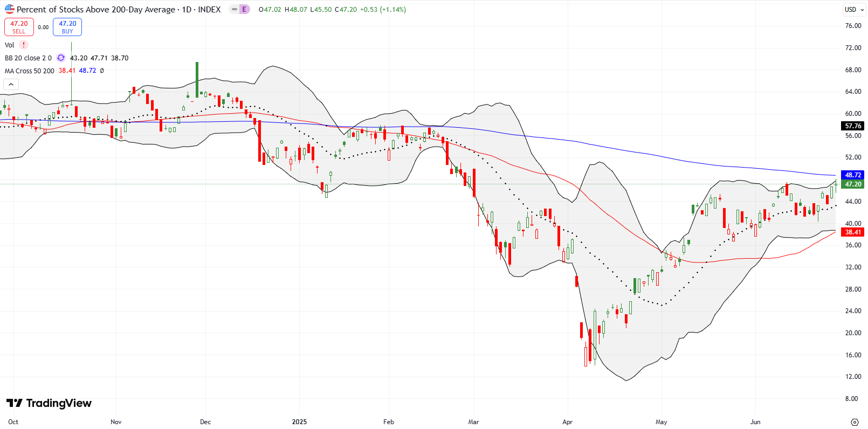Click the 47.20 BUY button

point(67,27)
